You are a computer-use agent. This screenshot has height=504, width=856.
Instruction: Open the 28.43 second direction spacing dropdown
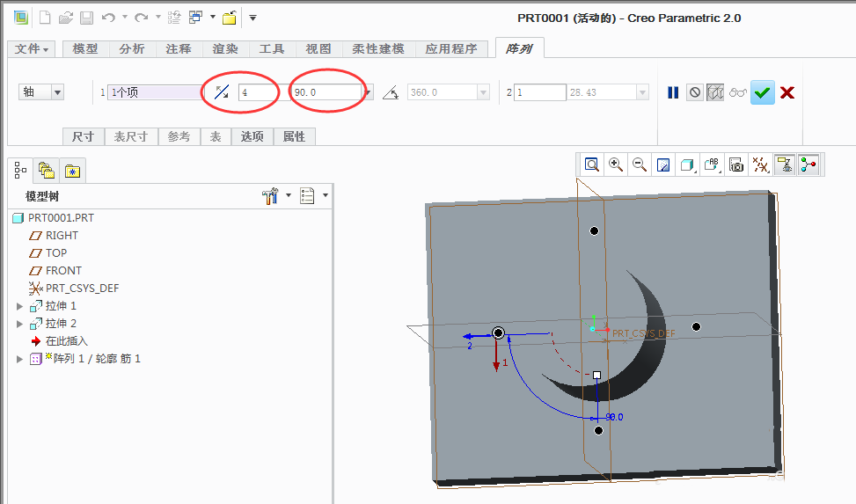click(642, 92)
